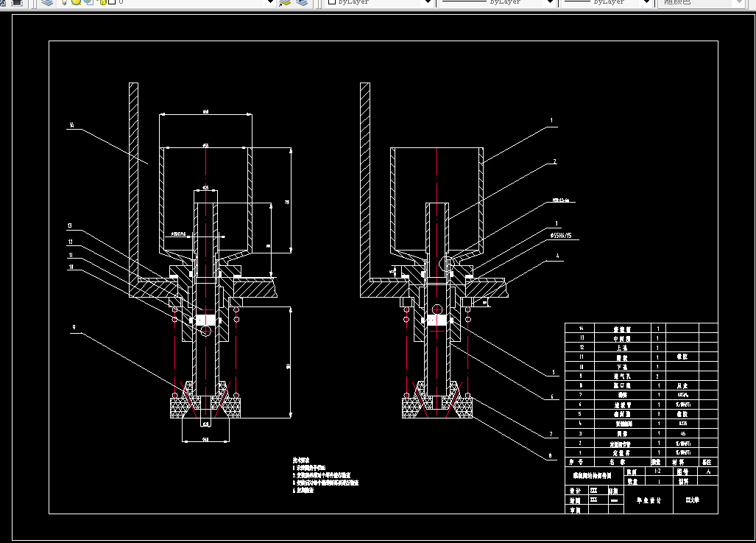The image size is (756, 543).
Task: Select 透气孔 name in parts list
Action: tap(623, 376)
